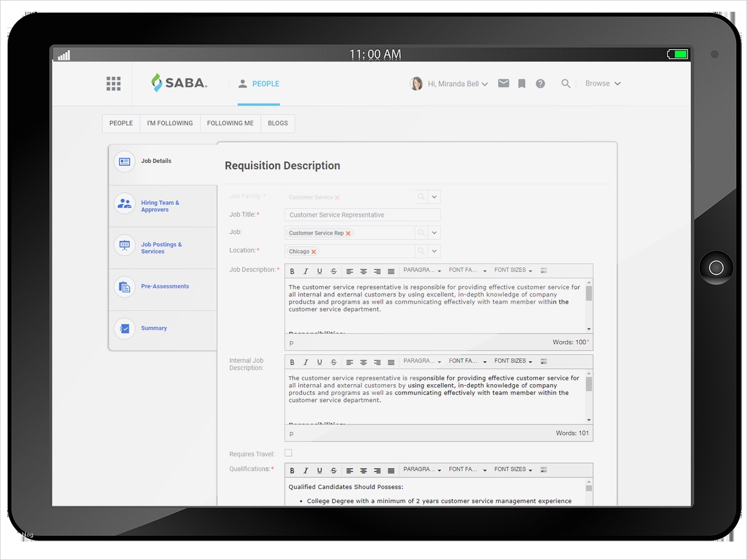
Task: Open the mail inbox icon
Action: click(504, 83)
